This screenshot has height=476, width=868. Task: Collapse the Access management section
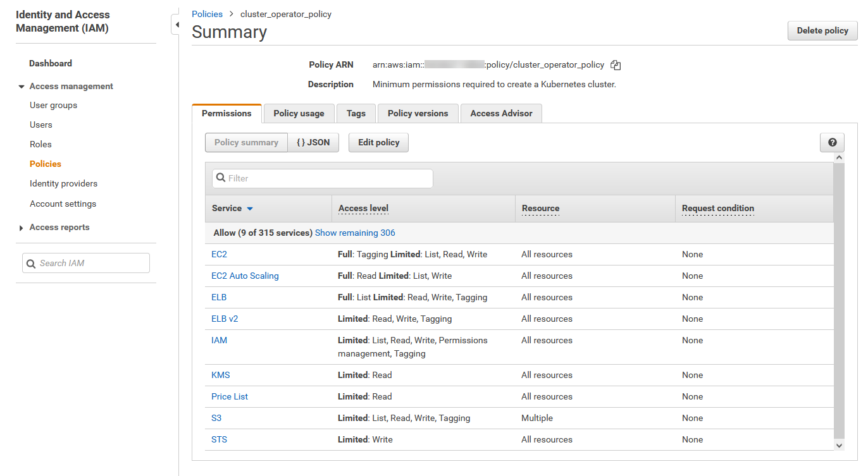click(x=22, y=87)
